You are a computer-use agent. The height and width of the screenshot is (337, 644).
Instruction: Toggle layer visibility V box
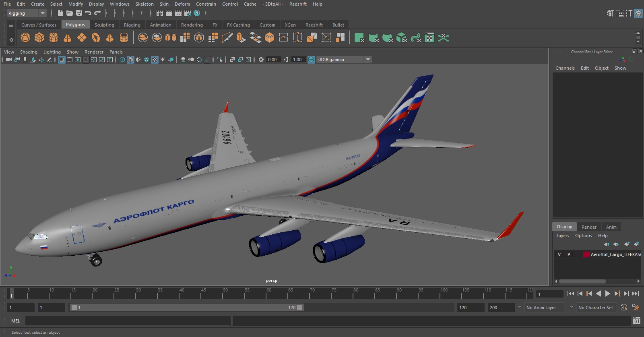click(559, 254)
